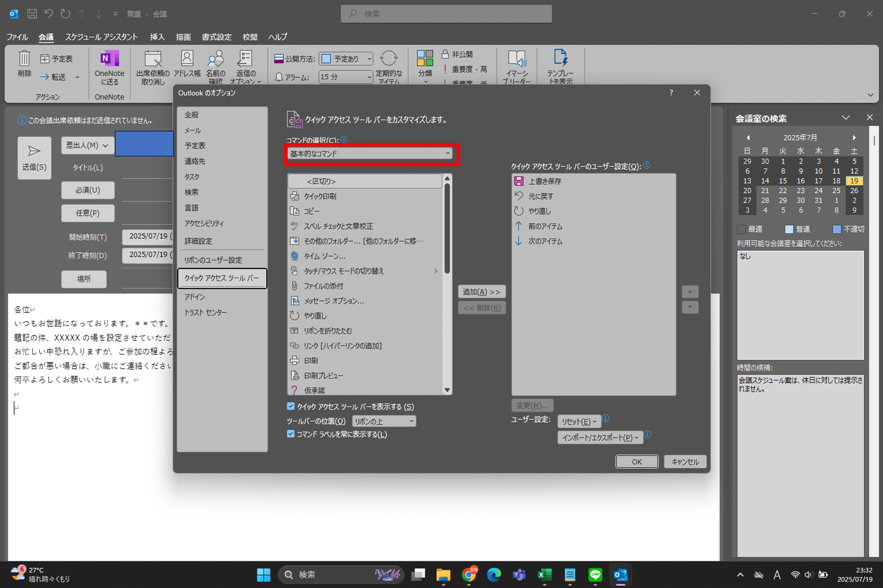The image size is (883, 588).
Task: Click the 分類 categorize color icon
Action: [425, 58]
